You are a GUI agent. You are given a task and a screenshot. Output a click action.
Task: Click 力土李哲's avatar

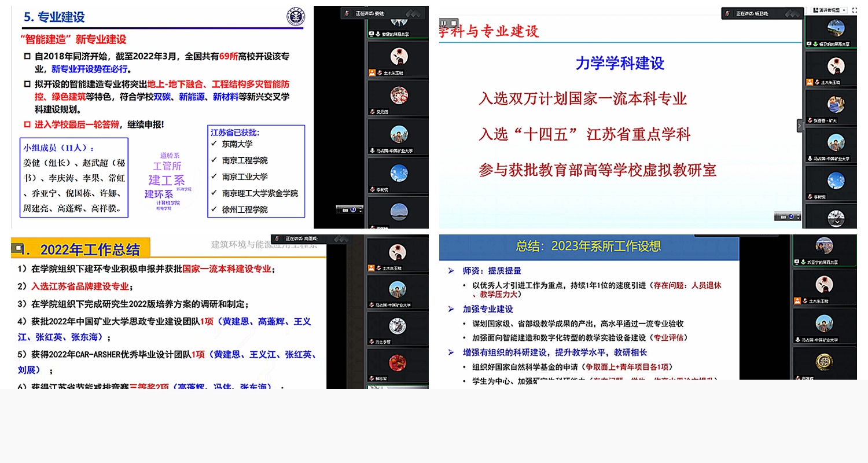399,326
